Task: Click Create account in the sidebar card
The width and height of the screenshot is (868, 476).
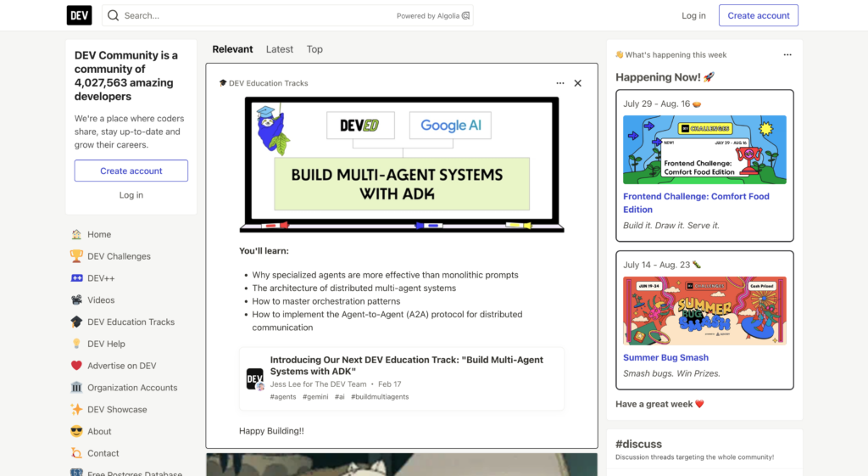Action: click(131, 171)
